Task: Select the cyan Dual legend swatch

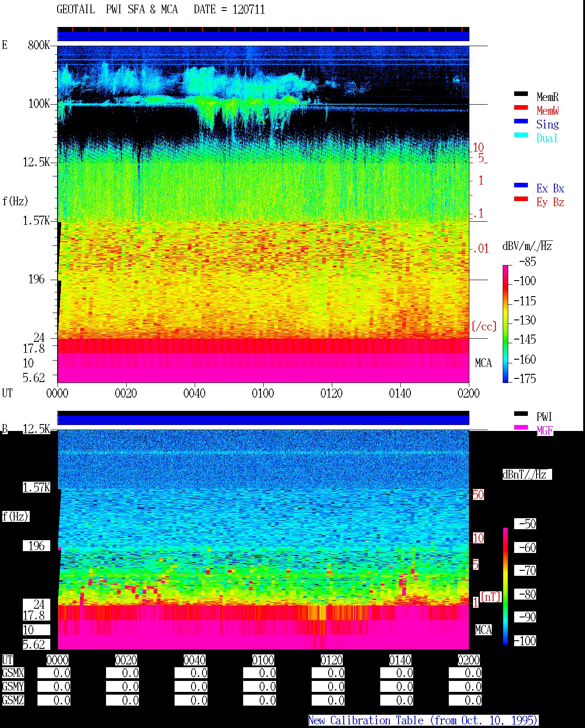Action: (521, 135)
